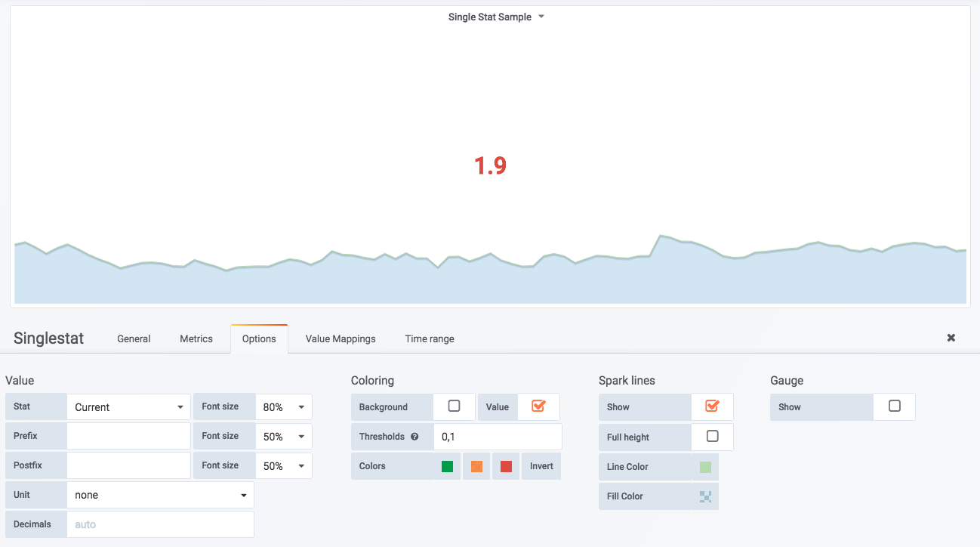
Task: Open the Single Stat Sample panel title menu
Action: point(495,17)
